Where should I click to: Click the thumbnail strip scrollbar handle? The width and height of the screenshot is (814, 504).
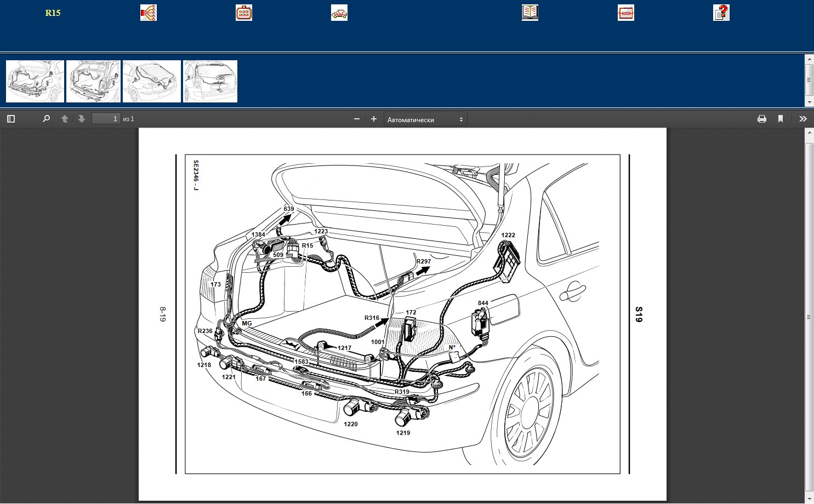tap(809, 80)
